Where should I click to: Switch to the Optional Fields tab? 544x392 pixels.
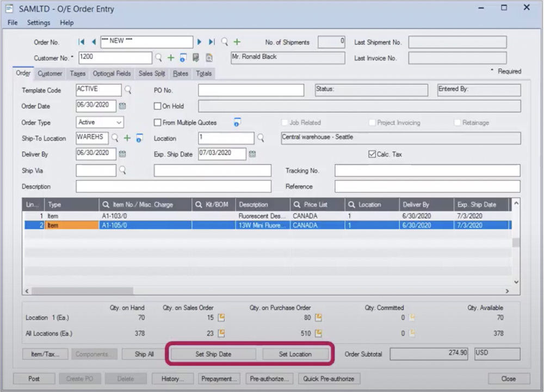112,73
